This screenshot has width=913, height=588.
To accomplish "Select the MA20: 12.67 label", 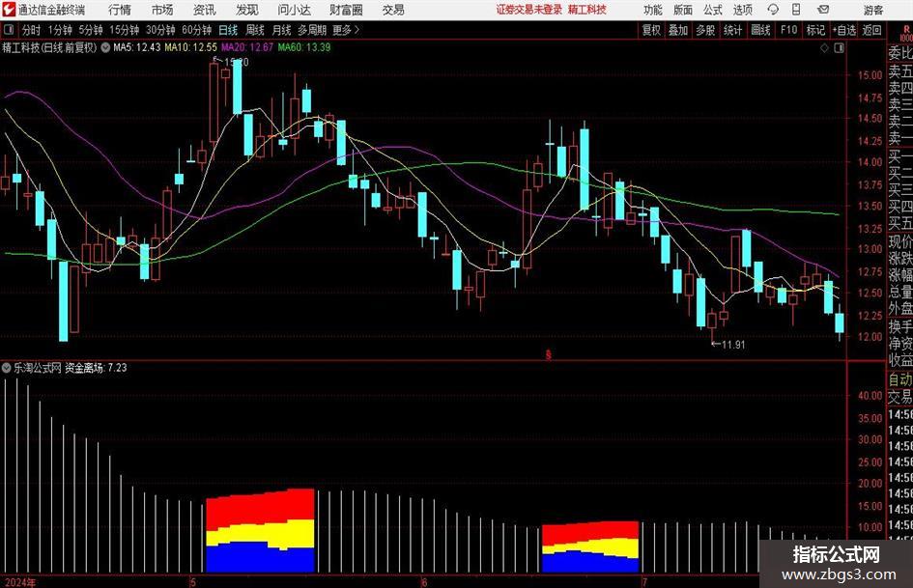I will [247, 47].
